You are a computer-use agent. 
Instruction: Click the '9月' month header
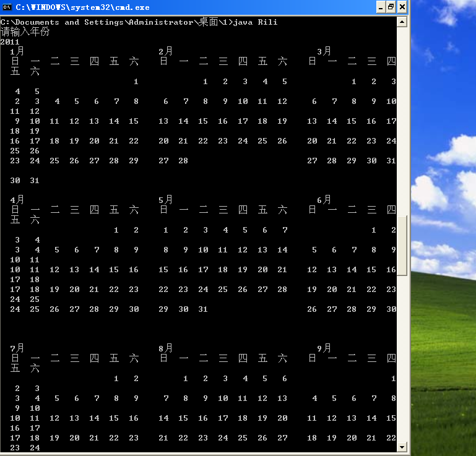pyautogui.click(x=324, y=348)
